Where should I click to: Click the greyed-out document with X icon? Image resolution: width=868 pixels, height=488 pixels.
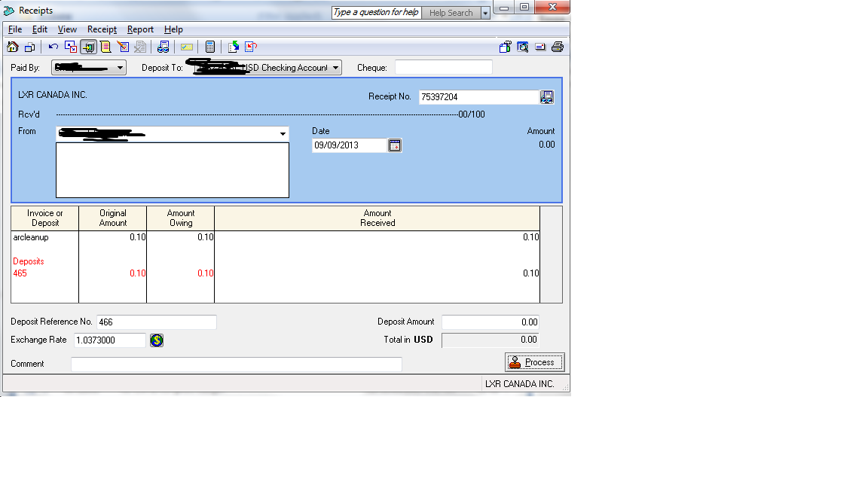click(x=141, y=47)
